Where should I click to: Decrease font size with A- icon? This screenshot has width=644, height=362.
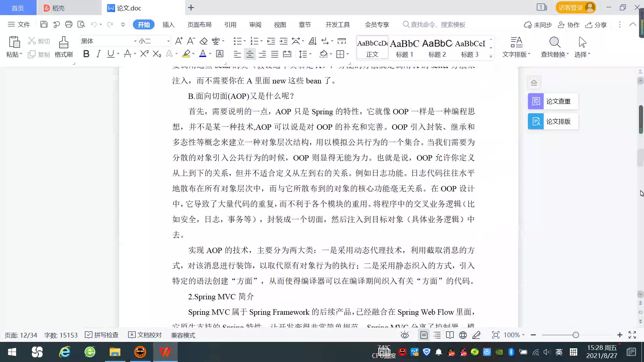click(x=191, y=41)
